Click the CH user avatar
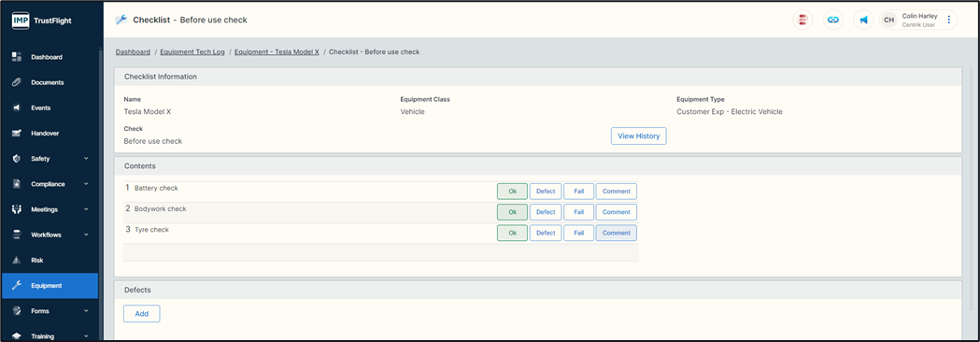 point(888,20)
